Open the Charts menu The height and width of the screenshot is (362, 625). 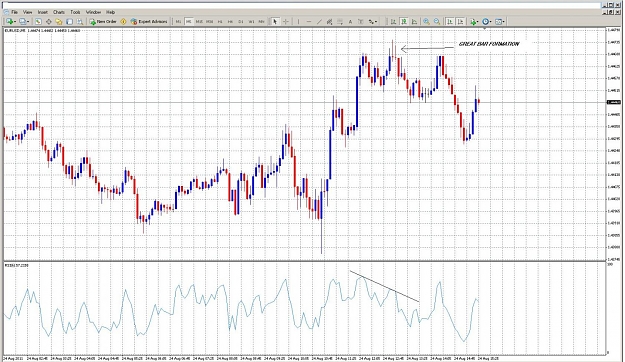pos(59,12)
